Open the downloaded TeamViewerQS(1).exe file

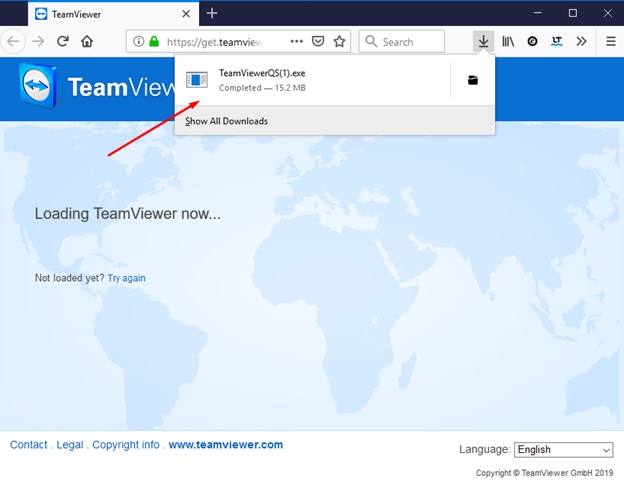tap(312, 80)
